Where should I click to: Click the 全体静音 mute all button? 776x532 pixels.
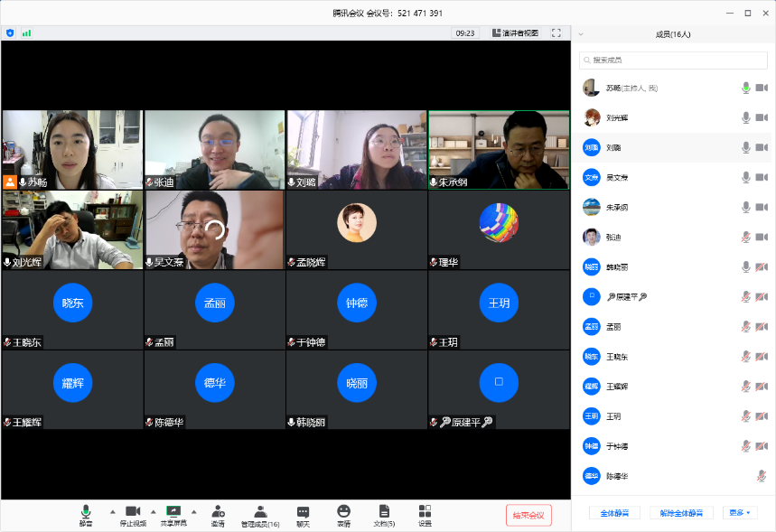tap(614, 513)
